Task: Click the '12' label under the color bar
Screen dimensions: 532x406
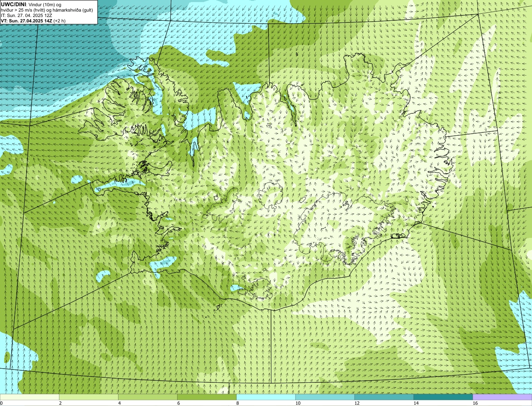Action: (357, 403)
